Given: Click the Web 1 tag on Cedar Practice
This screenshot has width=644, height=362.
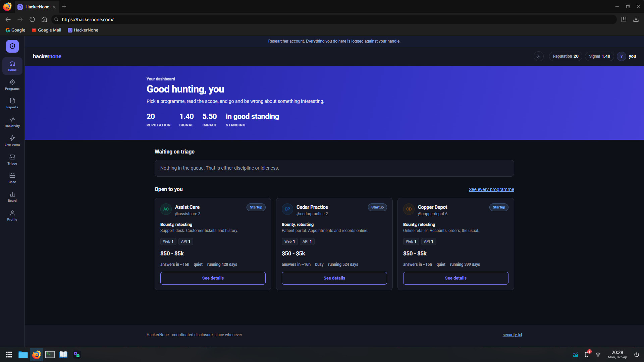Looking at the screenshot, I should point(289,241).
